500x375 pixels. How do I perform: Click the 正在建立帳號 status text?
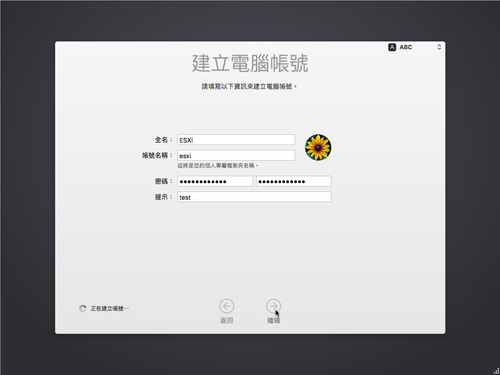110,308
